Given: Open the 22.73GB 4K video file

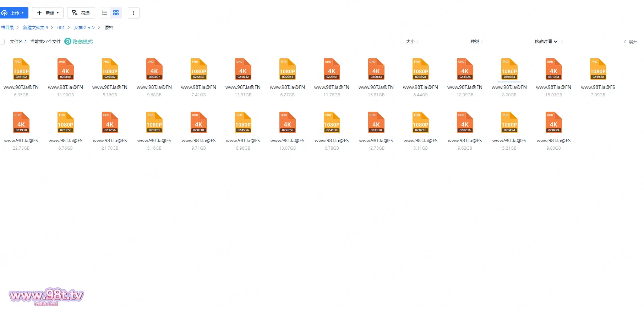Looking at the screenshot, I should (x=21, y=122).
